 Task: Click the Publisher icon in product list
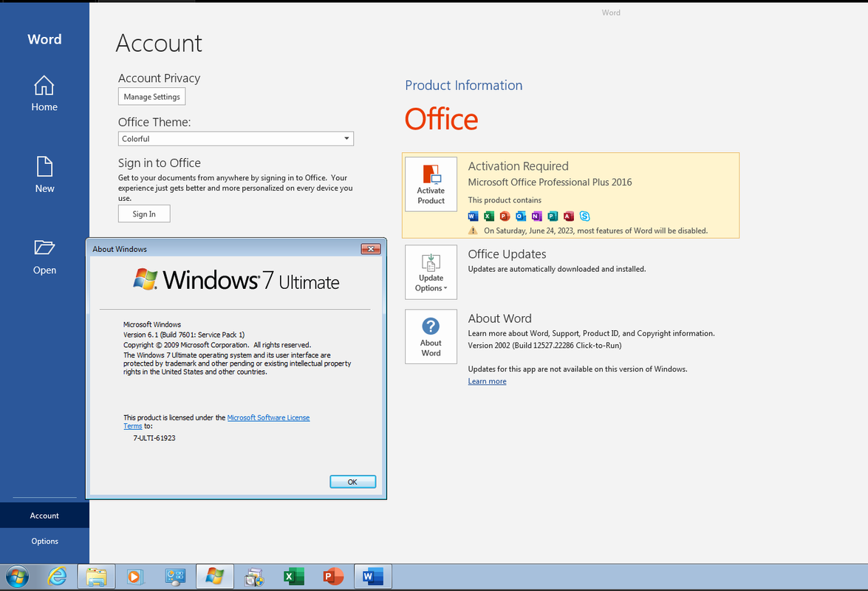pyautogui.click(x=553, y=216)
